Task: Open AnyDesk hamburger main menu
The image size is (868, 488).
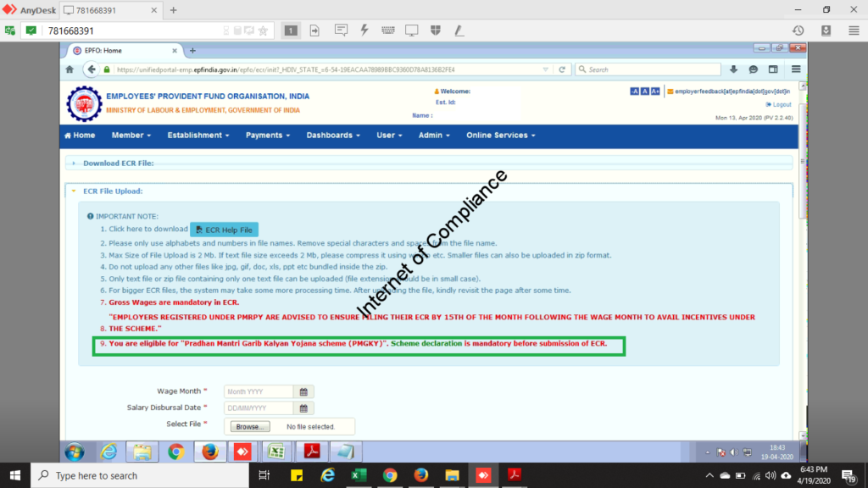Action: pos(854,30)
